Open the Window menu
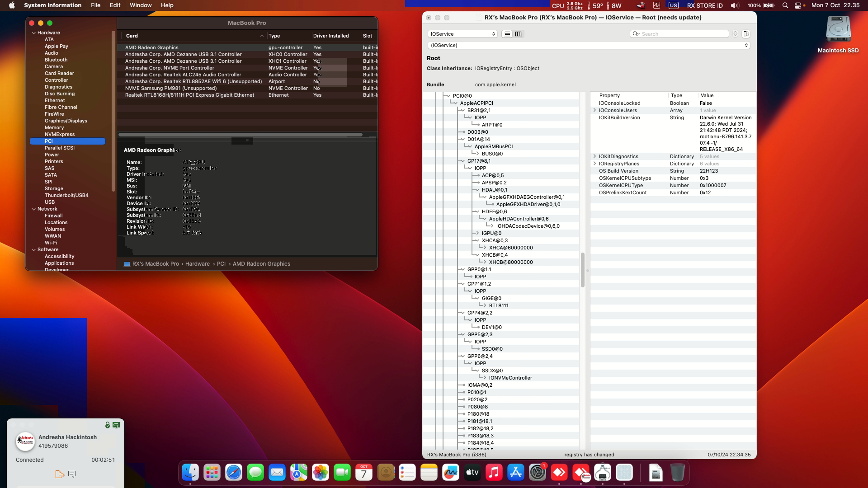 (x=141, y=5)
